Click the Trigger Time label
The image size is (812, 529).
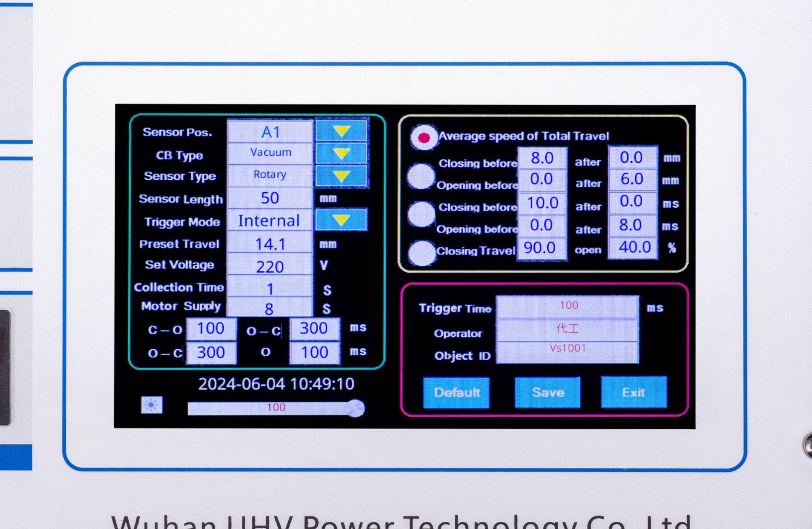(455, 308)
